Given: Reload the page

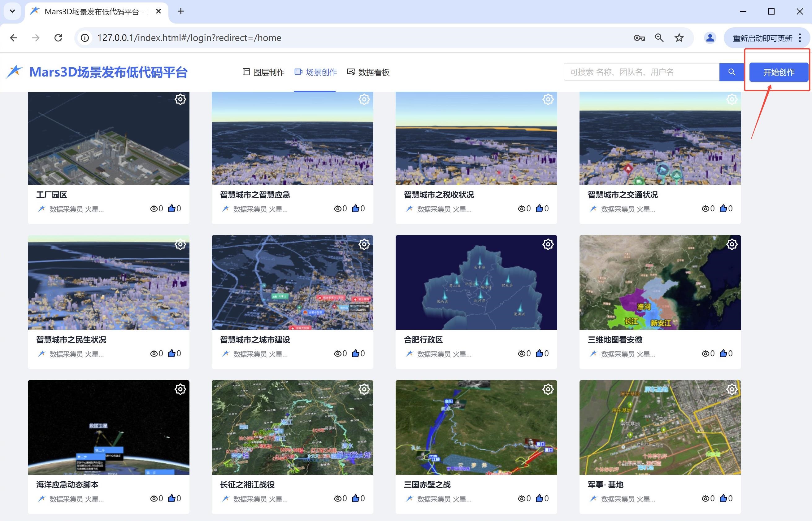Looking at the screenshot, I should [x=58, y=38].
